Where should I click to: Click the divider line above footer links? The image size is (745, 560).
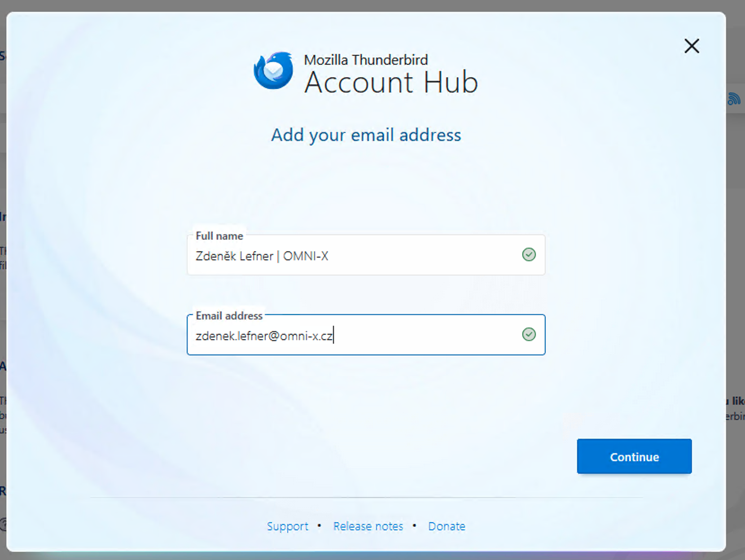(366, 498)
